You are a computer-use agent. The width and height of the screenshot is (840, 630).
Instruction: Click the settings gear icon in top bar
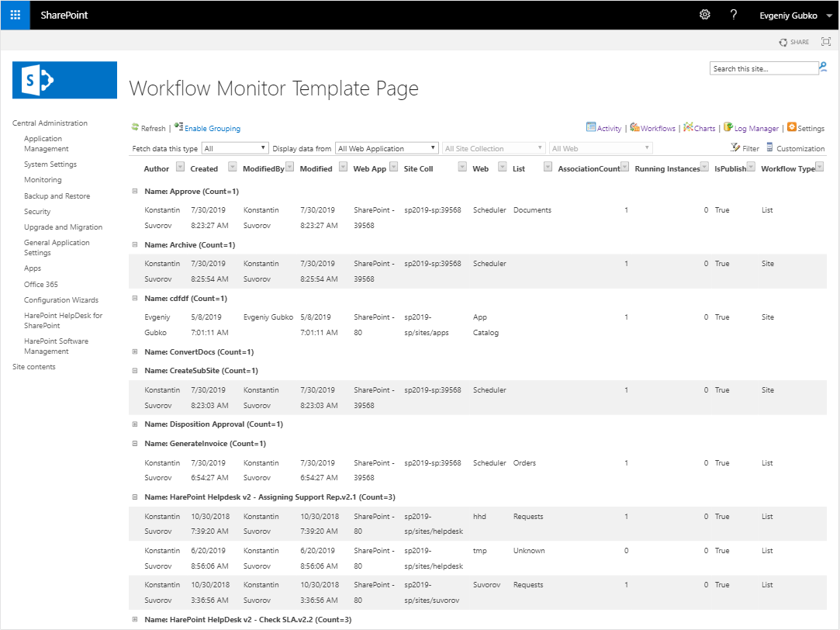[x=704, y=15]
